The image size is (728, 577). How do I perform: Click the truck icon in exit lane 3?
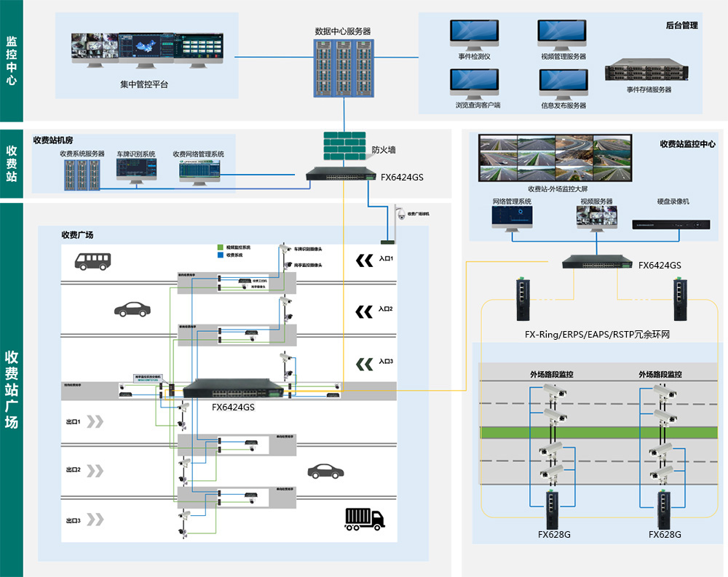click(365, 517)
